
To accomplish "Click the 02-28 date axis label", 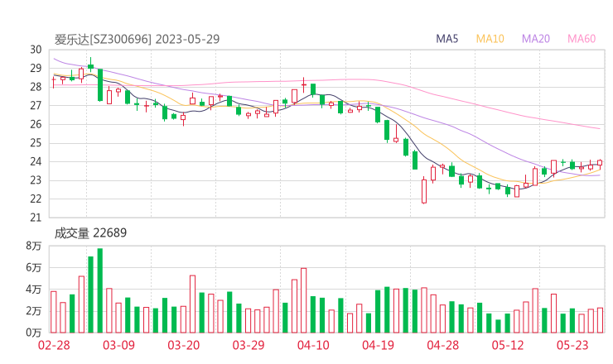I will tap(54, 345).
